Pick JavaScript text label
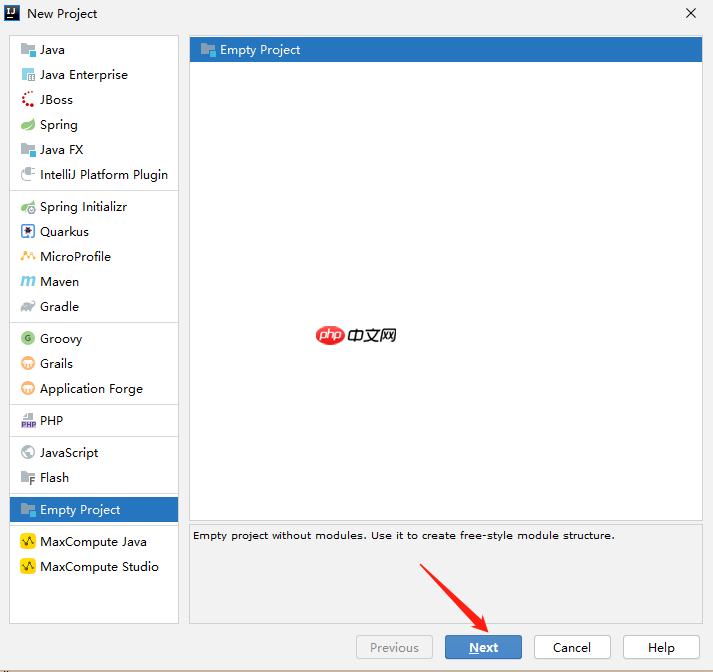This screenshot has width=713, height=672. click(69, 453)
